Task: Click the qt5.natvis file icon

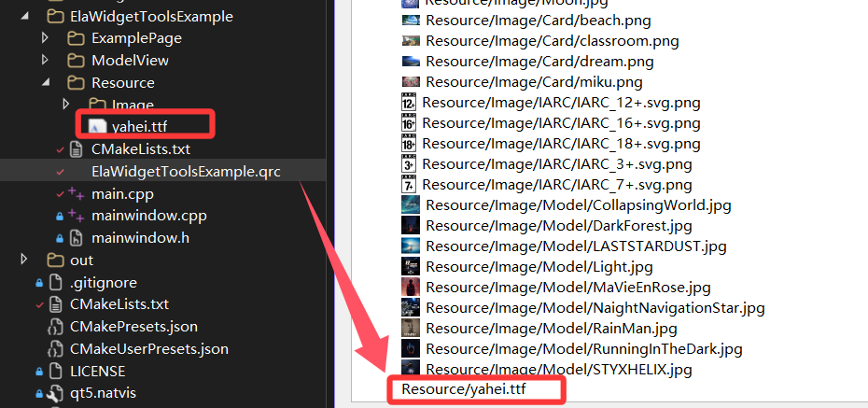Action: click(54, 393)
